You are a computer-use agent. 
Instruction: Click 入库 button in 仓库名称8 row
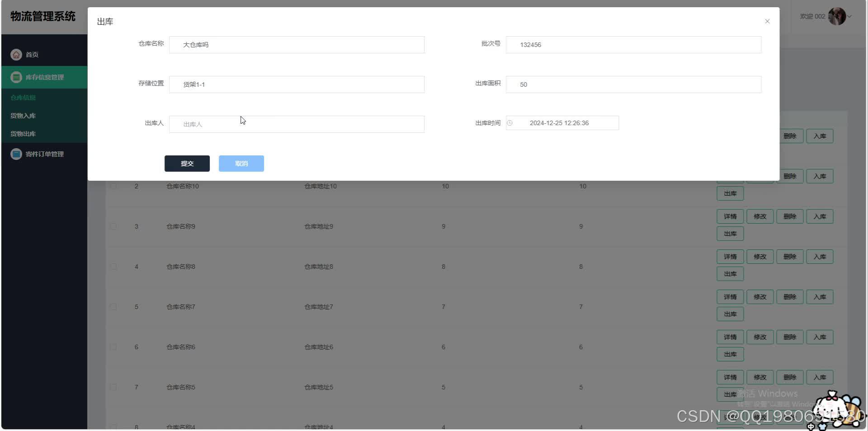coord(820,257)
